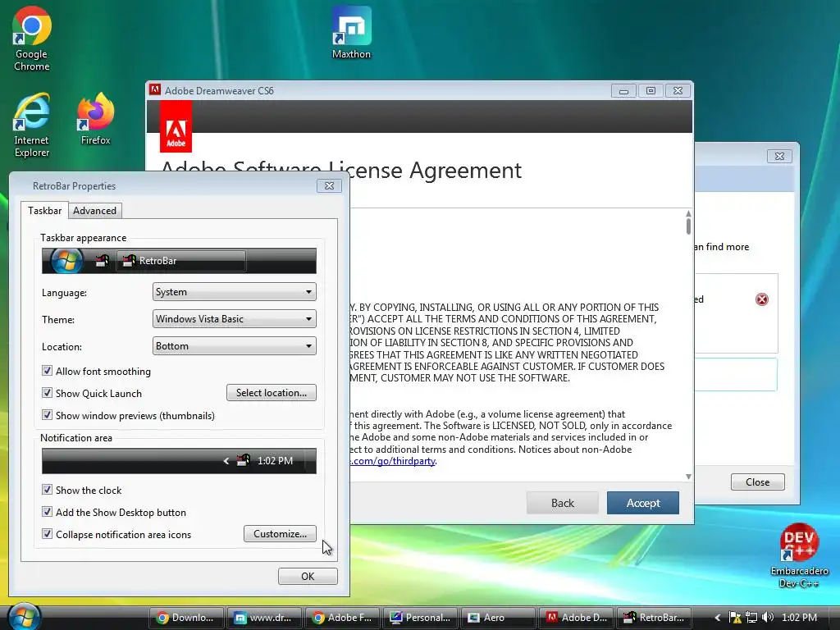Switch to Adobe F... Chrome taskbar button
Screen dimensions: 840x630
[342, 617]
